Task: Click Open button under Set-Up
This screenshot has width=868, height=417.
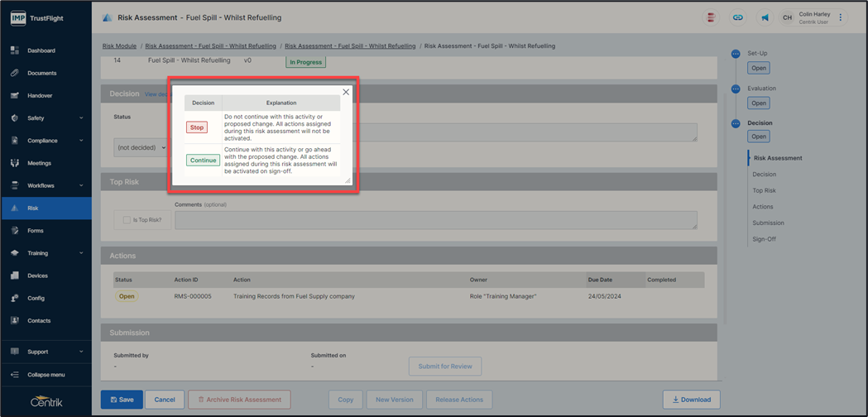Action: [759, 68]
